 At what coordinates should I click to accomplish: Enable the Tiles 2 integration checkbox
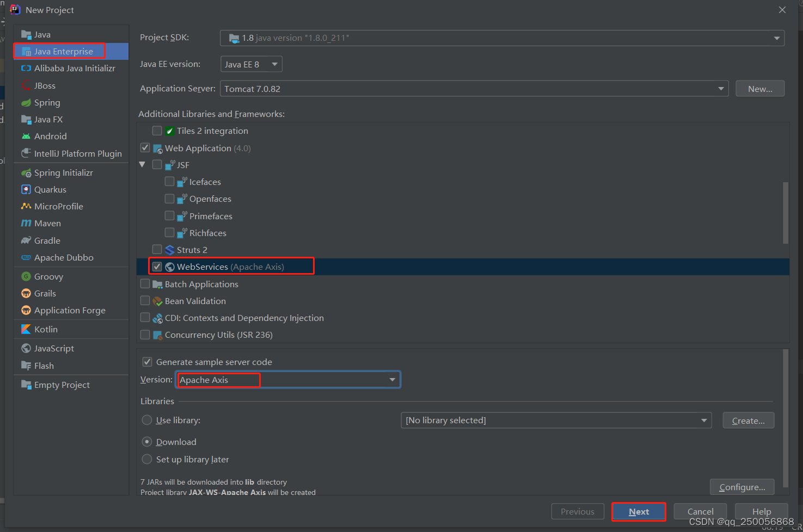pos(157,131)
